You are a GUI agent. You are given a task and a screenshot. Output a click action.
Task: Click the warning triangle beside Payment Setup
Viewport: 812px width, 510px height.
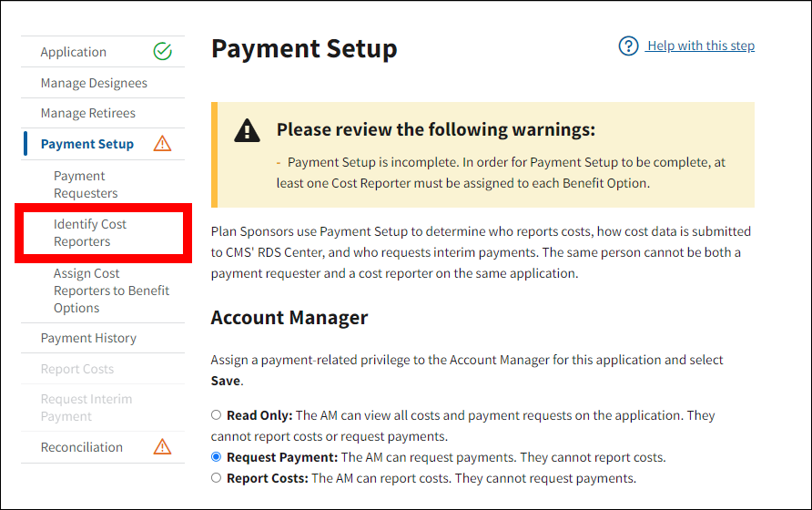tap(162, 144)
